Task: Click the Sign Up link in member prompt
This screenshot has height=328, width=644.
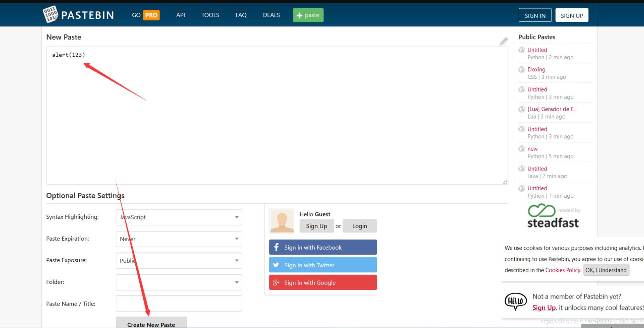Action: [x=544, y=307]
